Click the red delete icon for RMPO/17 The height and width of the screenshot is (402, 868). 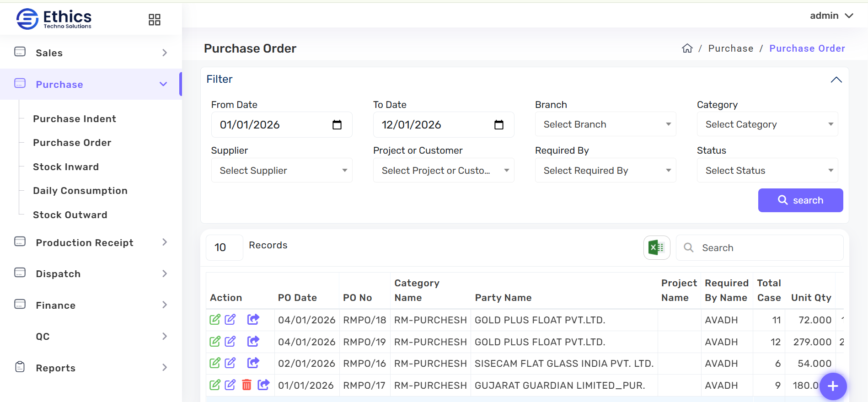246,385
